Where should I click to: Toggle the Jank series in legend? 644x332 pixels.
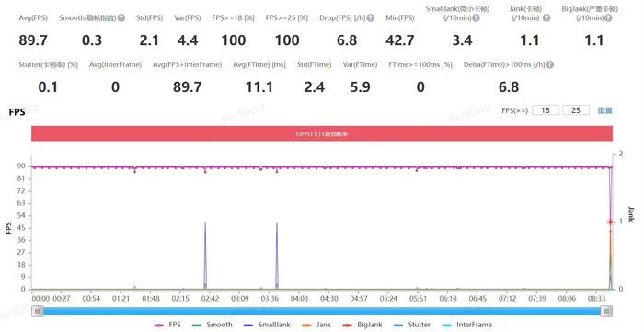pyautogui.click(x=316, y=325)
